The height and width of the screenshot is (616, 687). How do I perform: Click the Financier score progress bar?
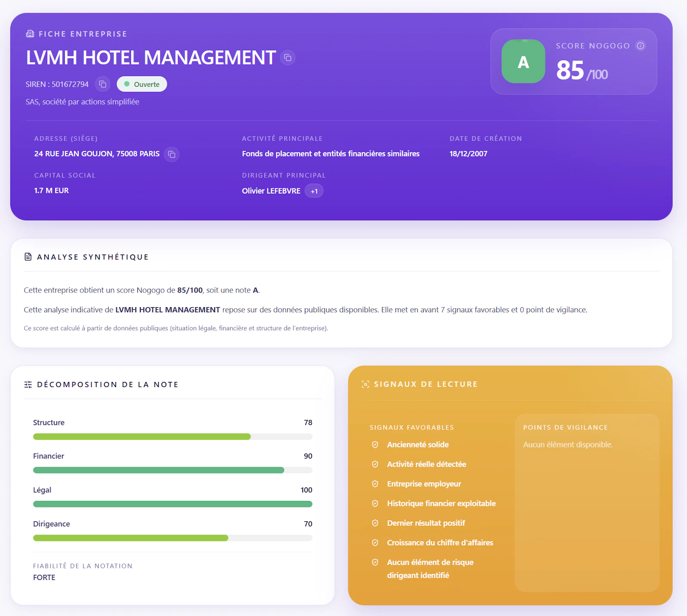coord(173,470)
